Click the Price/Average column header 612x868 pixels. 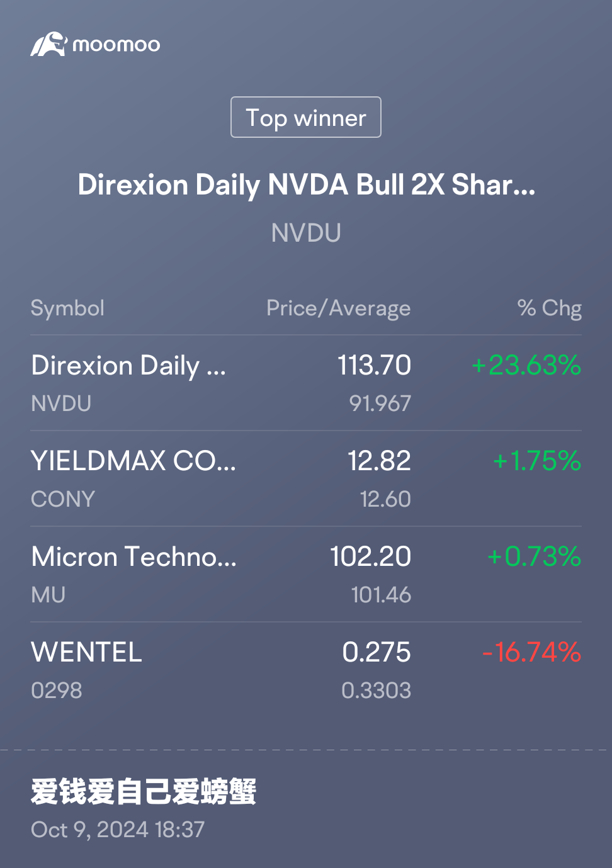(338, 308)
